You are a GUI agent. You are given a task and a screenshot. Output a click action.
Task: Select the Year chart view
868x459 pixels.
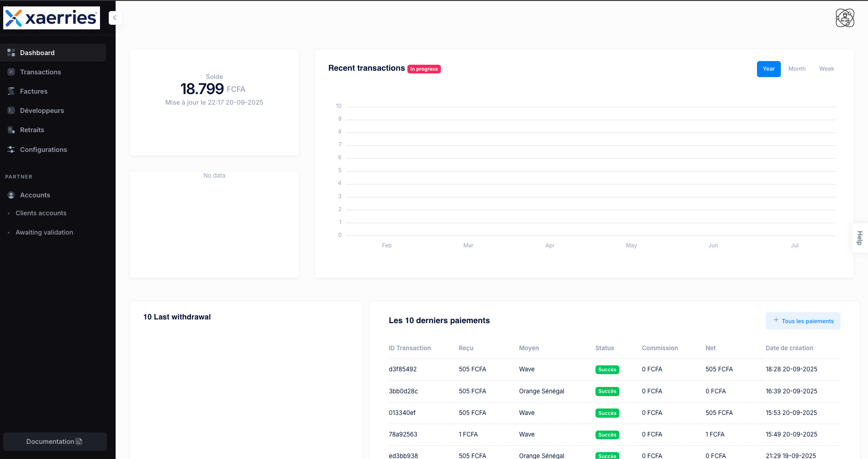pos(768,69)
